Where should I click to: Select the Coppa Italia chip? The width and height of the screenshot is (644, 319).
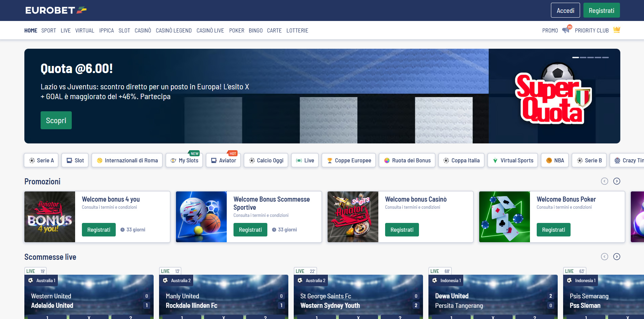tap(461, 160)
